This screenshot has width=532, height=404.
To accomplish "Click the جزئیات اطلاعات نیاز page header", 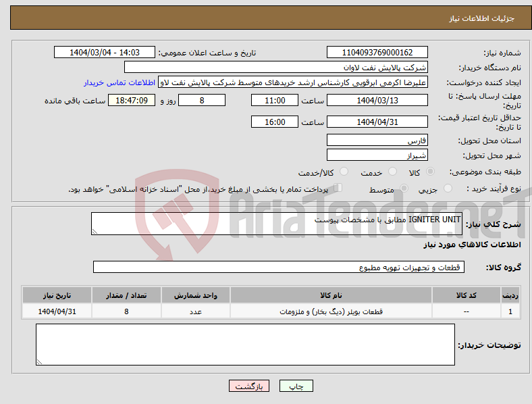I will (x=482, y=18).
